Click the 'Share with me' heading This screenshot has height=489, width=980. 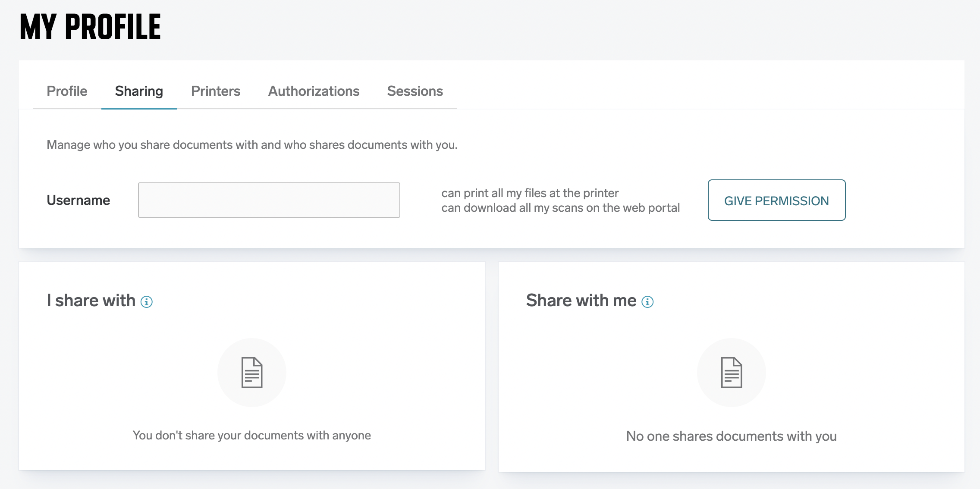[x=581, y=301]
